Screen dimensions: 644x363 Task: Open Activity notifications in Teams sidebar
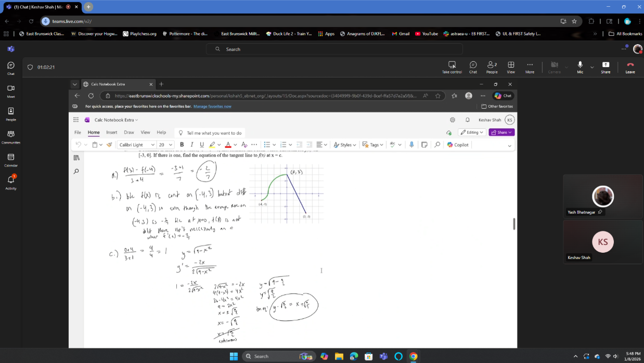pos(11,180)
